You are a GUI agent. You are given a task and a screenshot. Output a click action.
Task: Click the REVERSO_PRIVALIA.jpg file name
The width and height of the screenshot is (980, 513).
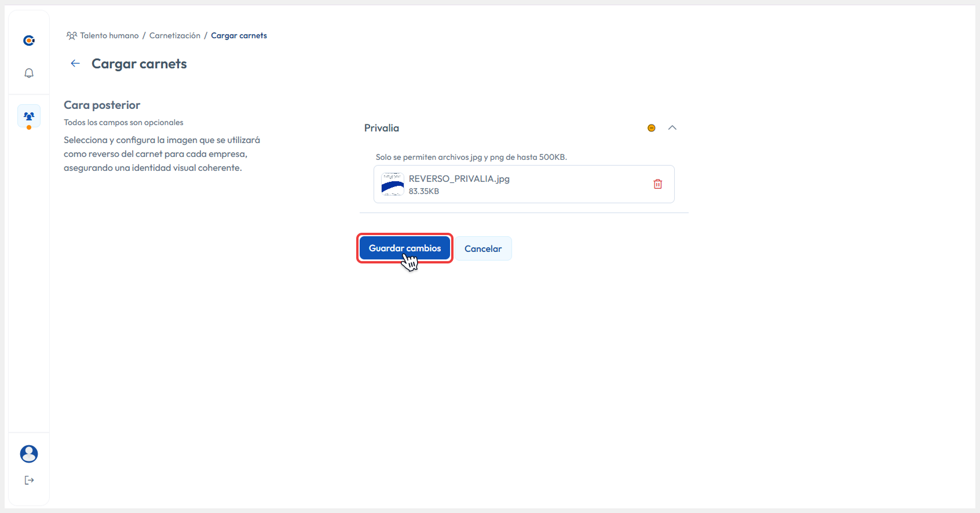tap(459, 179)
